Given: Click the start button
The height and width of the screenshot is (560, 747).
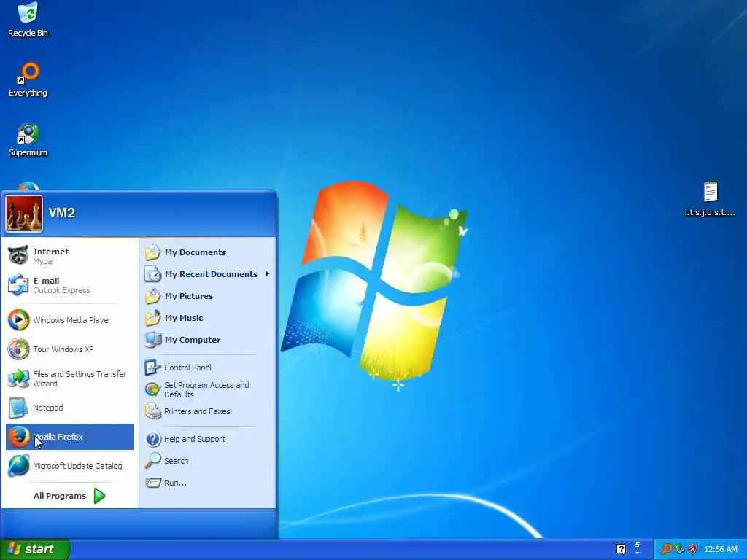Looking at the screenshot, I should click(35, 550).
